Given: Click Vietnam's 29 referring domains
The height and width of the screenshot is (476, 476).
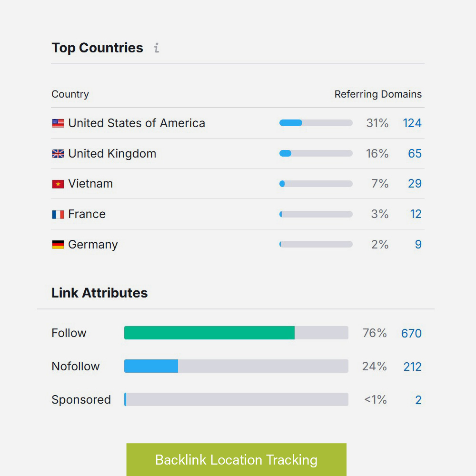Looking at the screenshot, I should [x=415, y=184].
